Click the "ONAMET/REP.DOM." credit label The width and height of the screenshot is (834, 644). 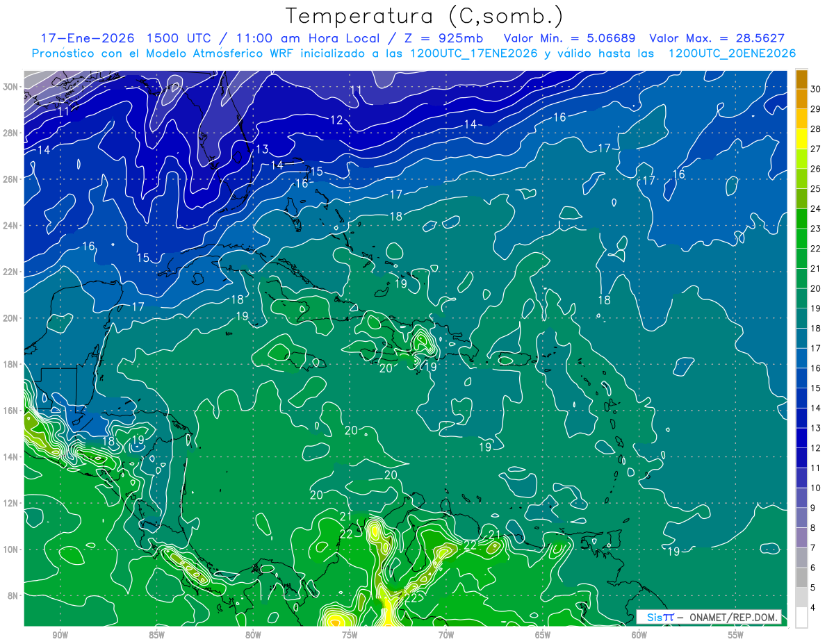tap(733, 617)
